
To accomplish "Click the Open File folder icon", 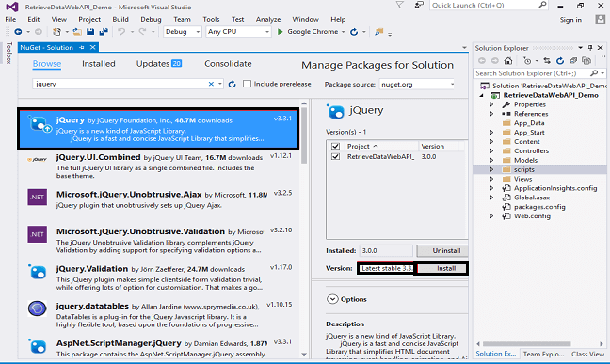I will [77, 32].
